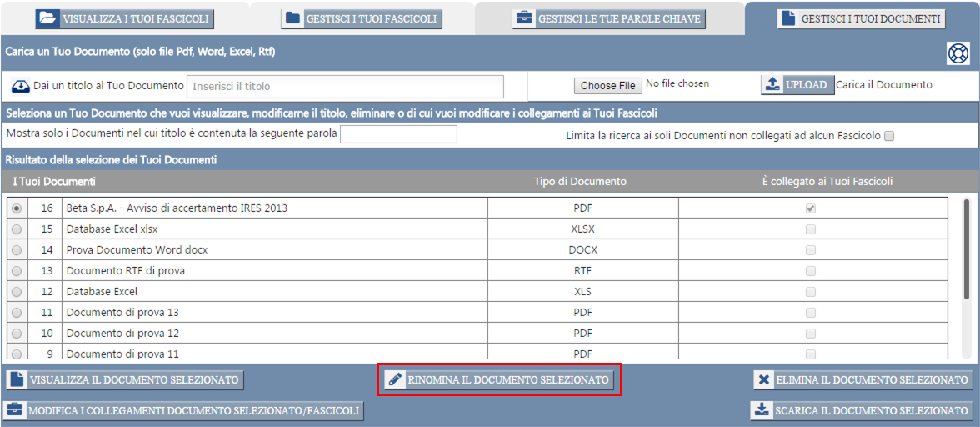Click the document list vertical scrollbar
This screenshot has height=427, width=980.
pos(966,249)
